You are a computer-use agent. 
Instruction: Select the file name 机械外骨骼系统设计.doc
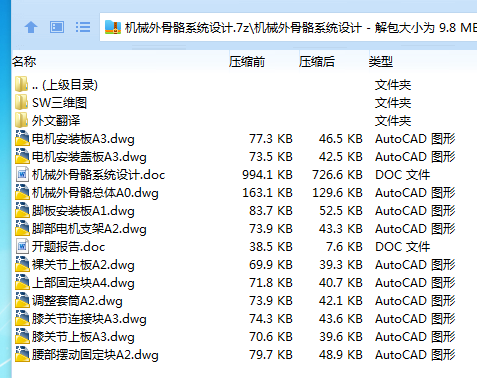pos(99,175)
